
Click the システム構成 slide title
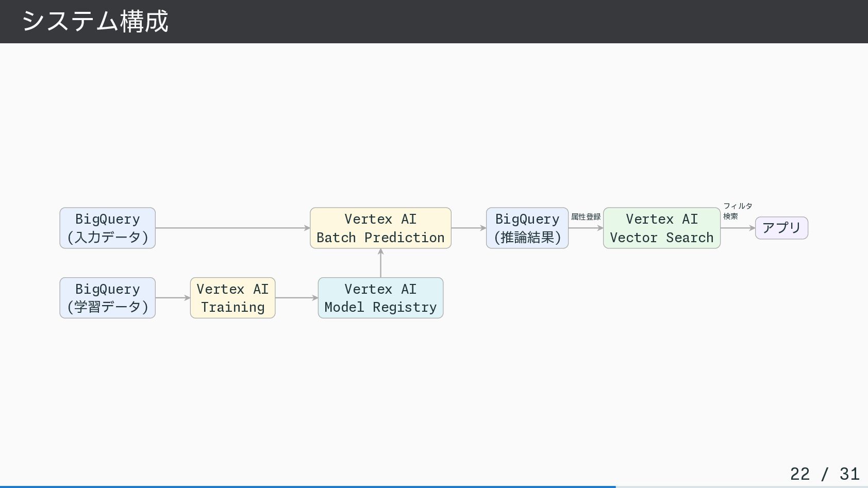95,22
